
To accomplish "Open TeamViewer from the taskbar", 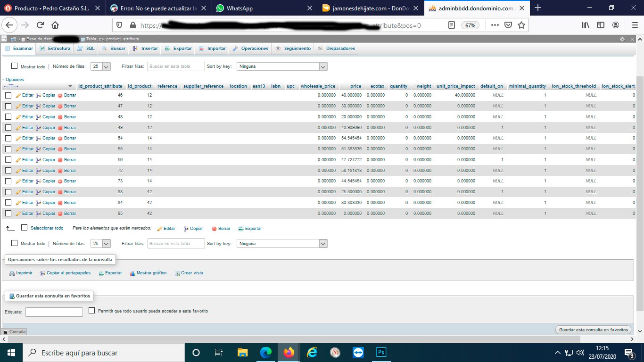I will [x=358, y=353].
